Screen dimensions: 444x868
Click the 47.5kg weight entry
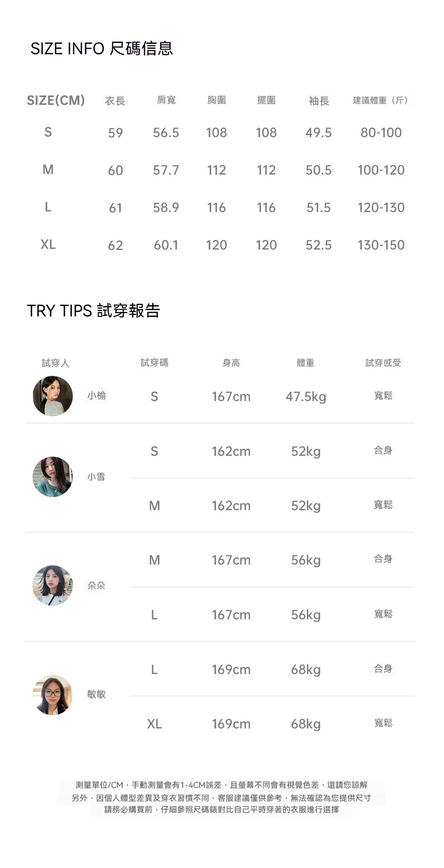tap(306, 396)
